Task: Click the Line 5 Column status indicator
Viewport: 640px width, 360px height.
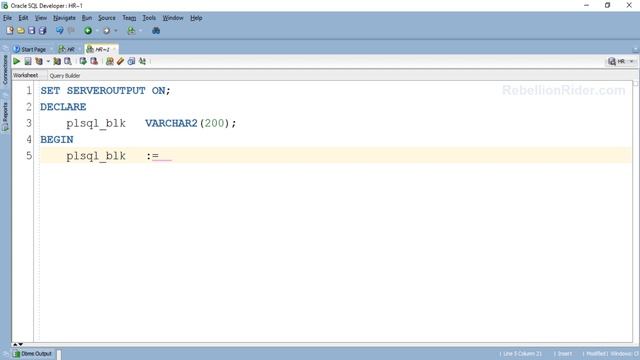Action: 522,354
